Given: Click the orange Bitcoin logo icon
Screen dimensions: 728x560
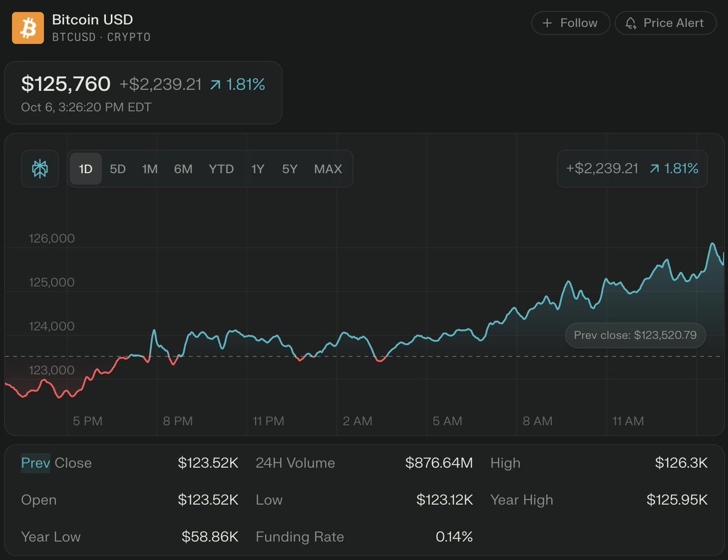Looking at the screenshot, I should 28,28.
